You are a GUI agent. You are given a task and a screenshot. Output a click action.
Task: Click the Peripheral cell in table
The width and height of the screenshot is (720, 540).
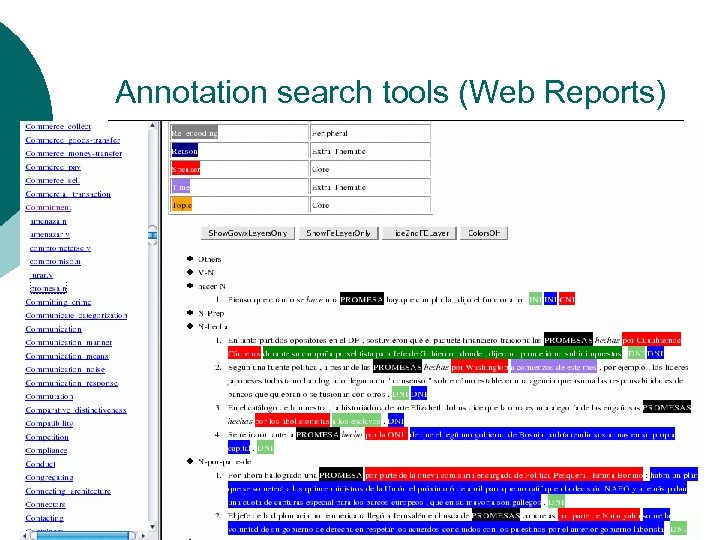coord(371,133)
